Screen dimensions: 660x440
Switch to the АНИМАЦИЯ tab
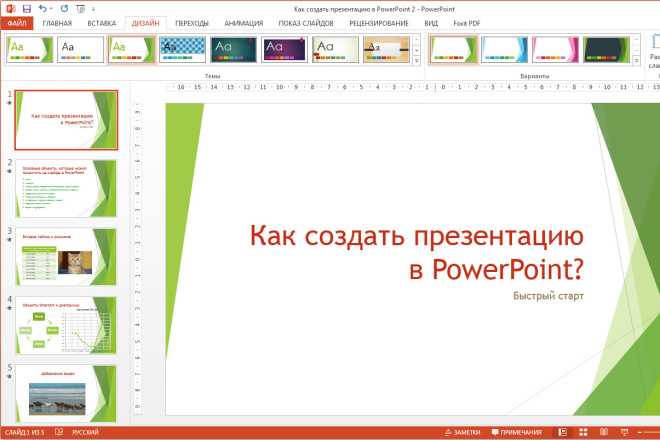(x=244, y=23)
